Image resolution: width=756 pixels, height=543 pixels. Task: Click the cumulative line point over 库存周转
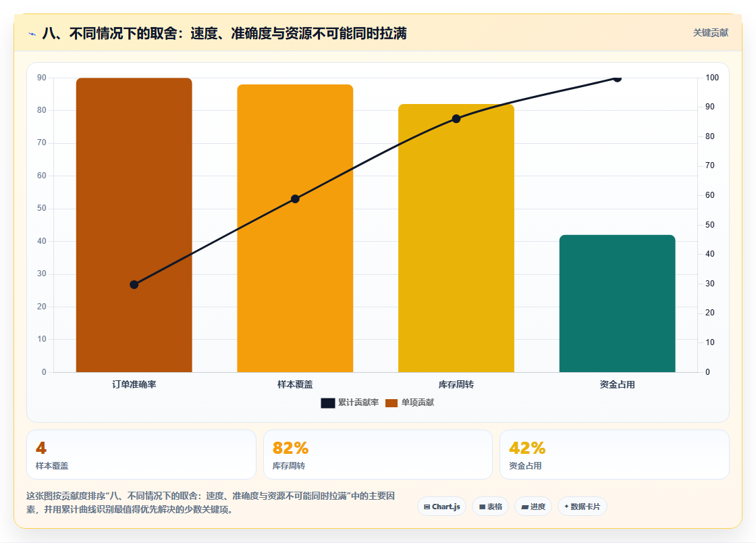tap(456, 119)
